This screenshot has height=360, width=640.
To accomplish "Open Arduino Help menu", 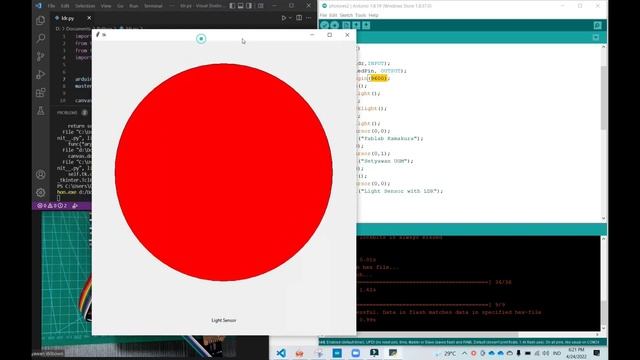I will pyautogui.click(x=373, y=15).
